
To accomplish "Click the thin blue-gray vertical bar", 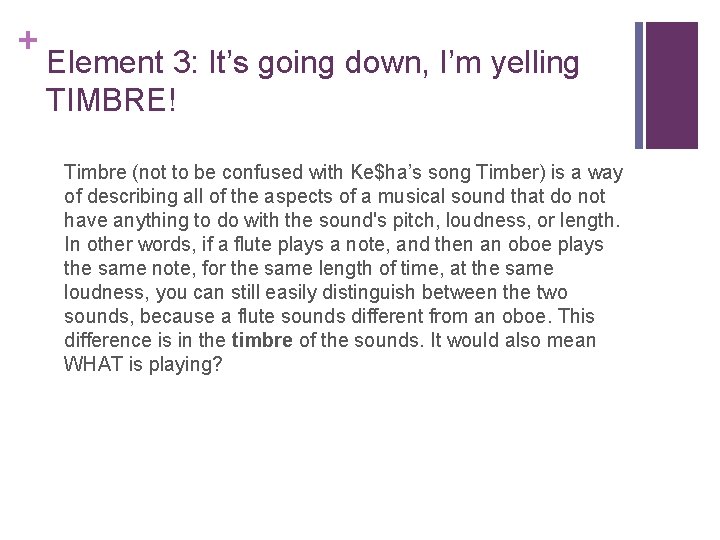I will tap(639, 85).
